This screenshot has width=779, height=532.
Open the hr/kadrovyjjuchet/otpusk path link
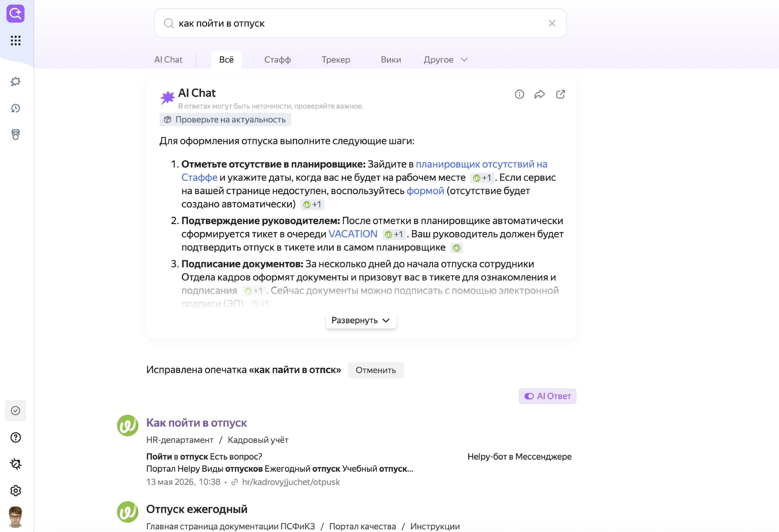[x=291, y=482]
